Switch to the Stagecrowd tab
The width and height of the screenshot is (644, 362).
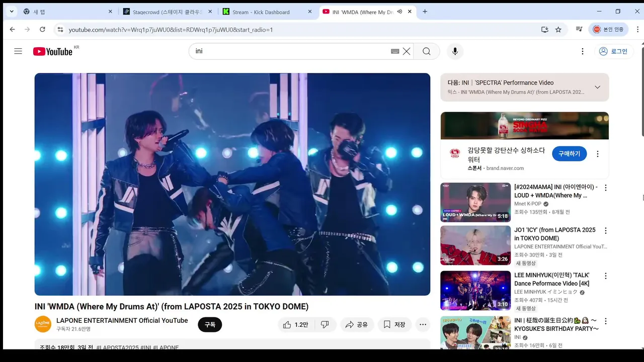[168, 12]
